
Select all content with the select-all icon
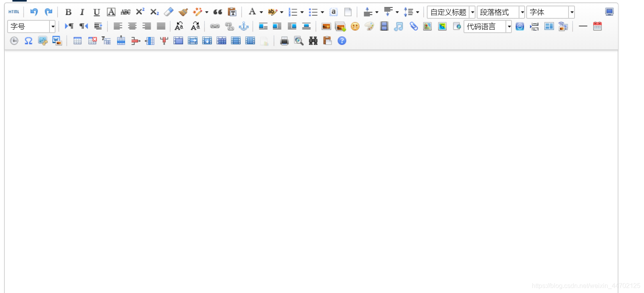pyautogui.click(x=334, y=12)
